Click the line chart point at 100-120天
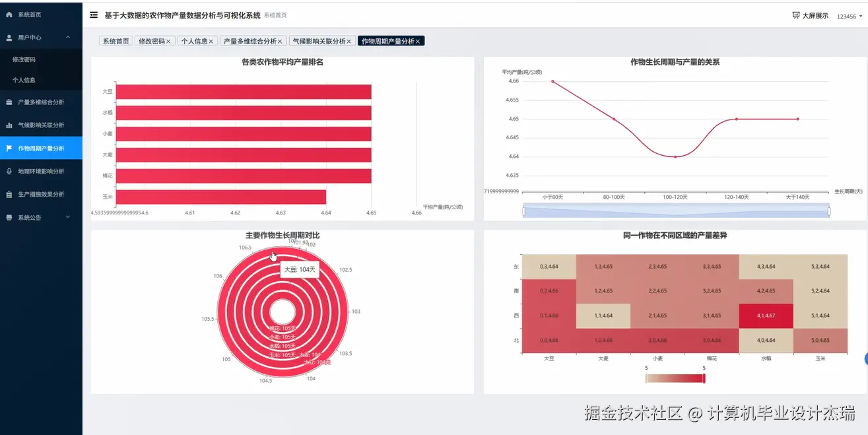The height and width of the screenshot is (435, 868). 675,156
